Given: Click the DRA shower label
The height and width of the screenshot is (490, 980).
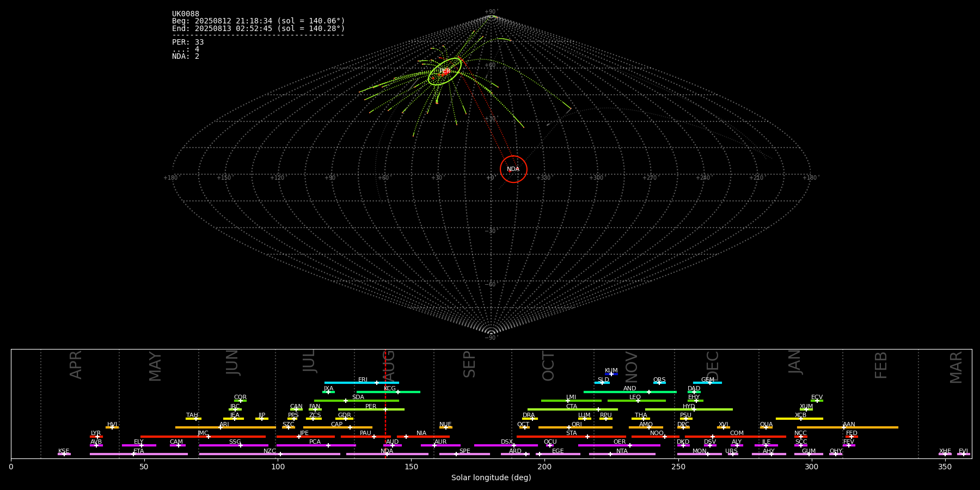Looking at the screenshot, I should tap(529, 415).
